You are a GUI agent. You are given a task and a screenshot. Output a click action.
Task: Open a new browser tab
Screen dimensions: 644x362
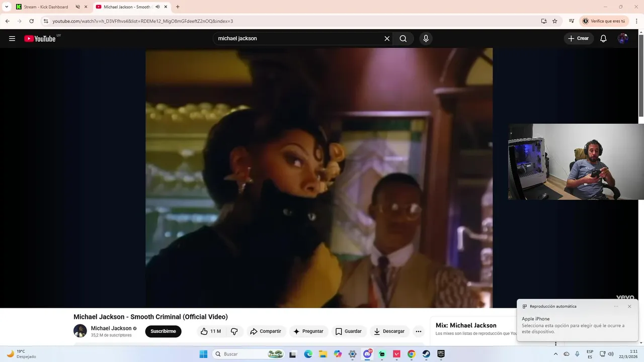(178, 7)
